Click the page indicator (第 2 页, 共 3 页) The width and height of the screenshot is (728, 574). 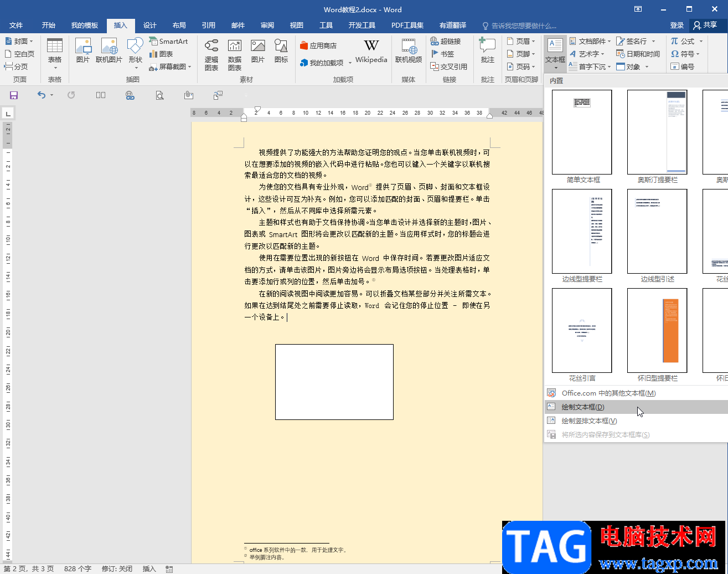[29, 568]
